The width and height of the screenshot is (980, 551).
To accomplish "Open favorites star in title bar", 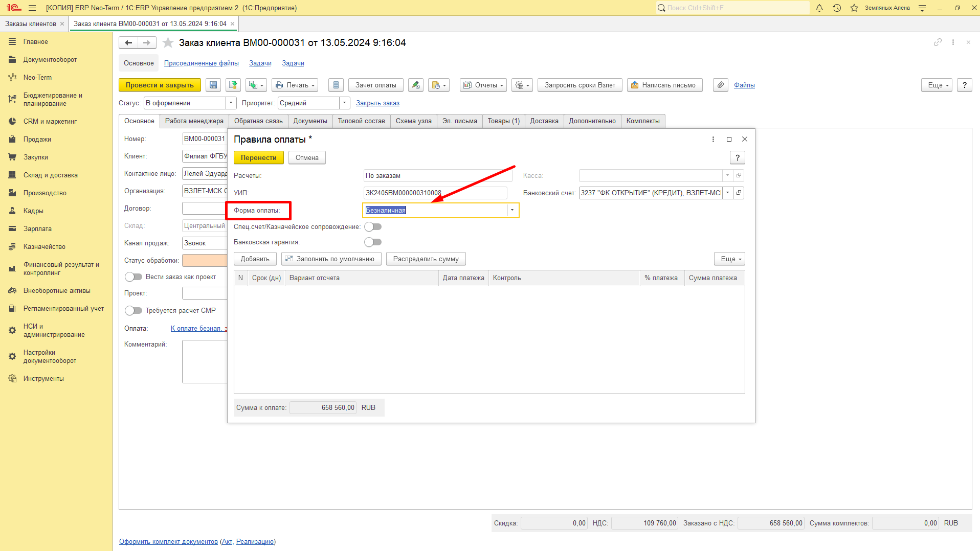I will 854,8.
